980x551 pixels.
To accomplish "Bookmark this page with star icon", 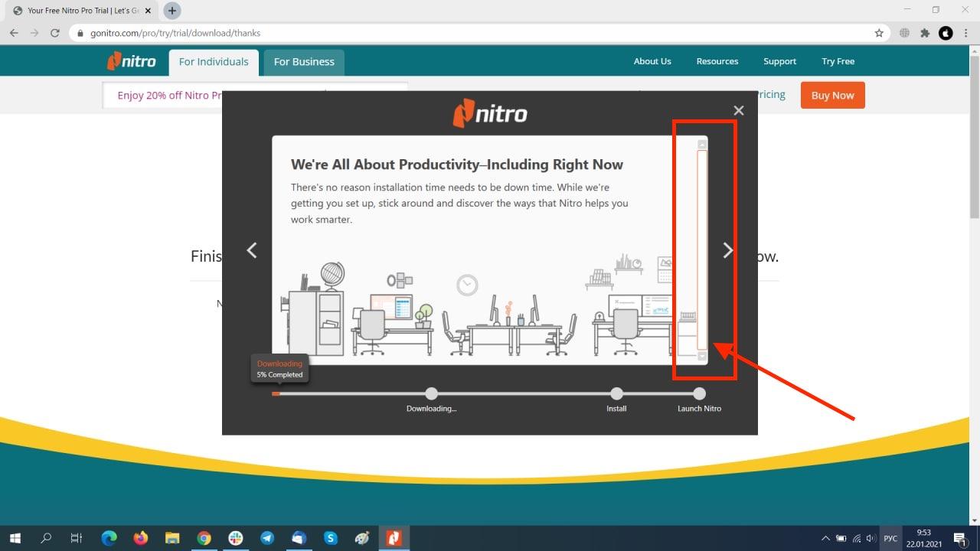I will click(x=879, y=33).
